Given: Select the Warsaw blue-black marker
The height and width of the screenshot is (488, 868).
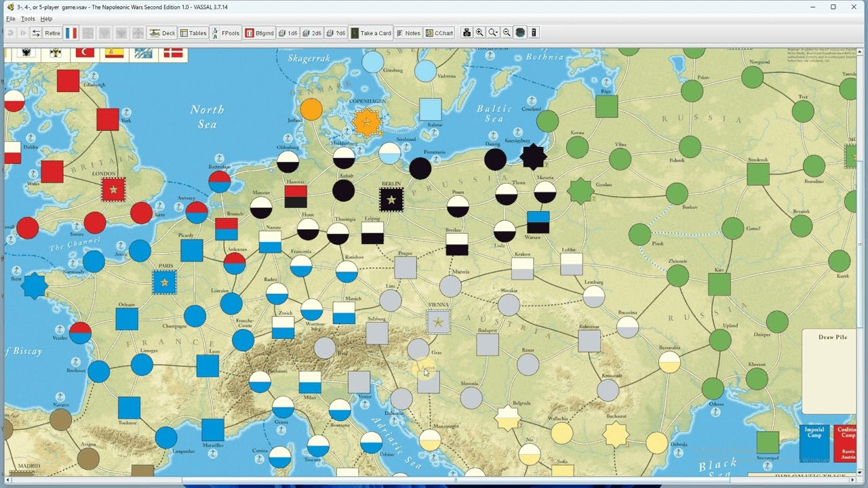Looking at the screenshot, I should 538,222.
